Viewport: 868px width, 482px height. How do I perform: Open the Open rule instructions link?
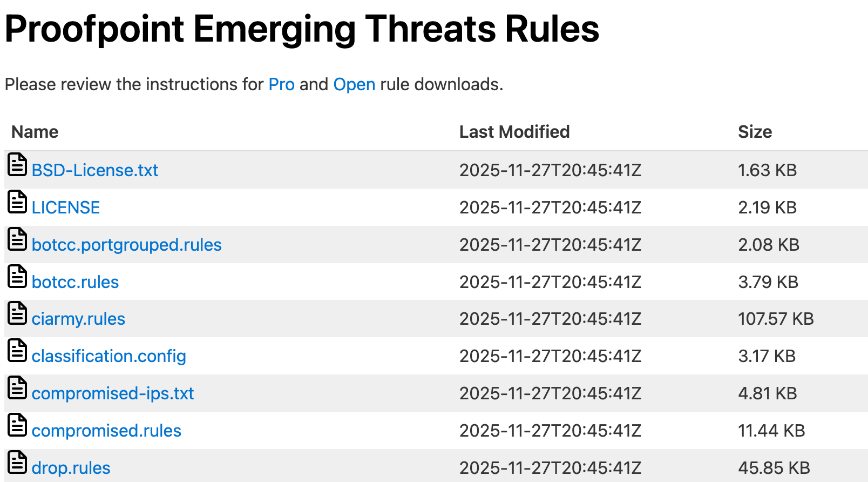coord(354,85)
